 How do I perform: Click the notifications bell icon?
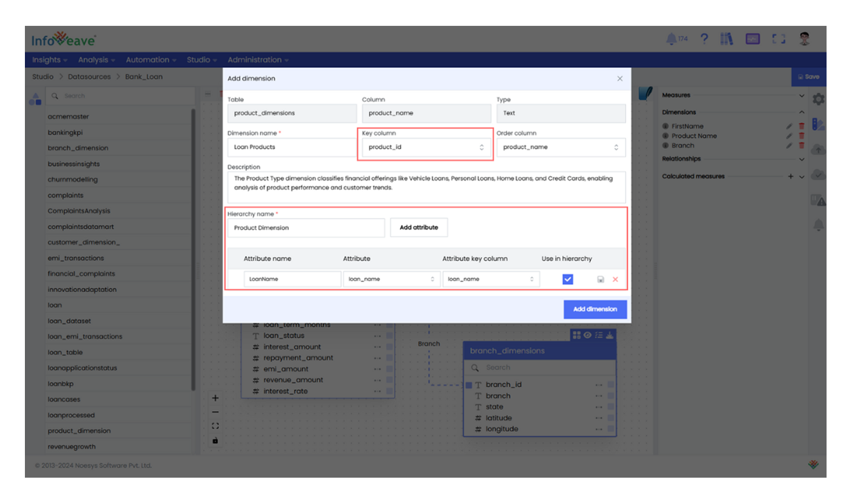click(671, 39)
